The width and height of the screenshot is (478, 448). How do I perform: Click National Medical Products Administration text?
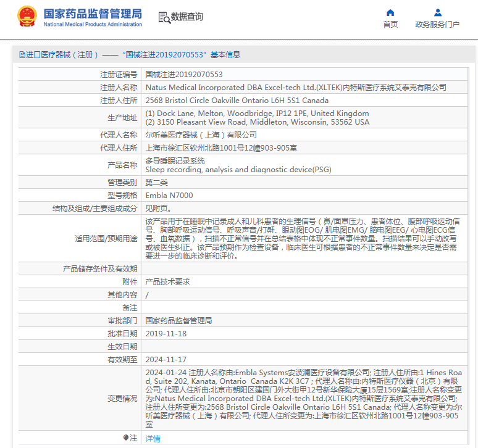pos(93,24)
